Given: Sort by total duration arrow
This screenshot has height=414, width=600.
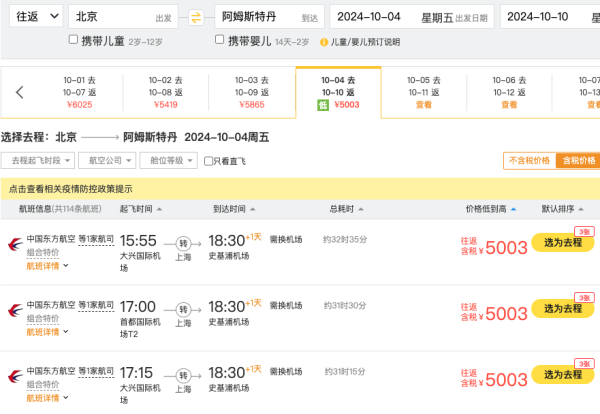Looking at the screenshot, I should [x=361, y=209].
